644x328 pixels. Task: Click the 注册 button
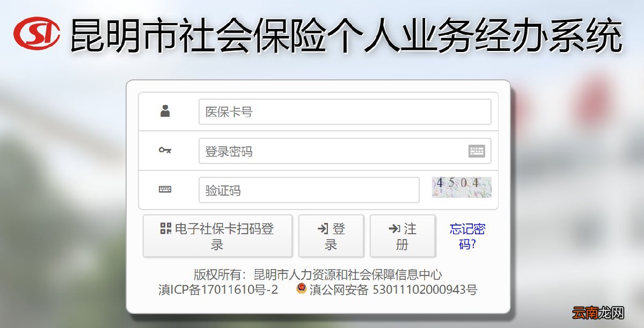[x=402, y=236]
